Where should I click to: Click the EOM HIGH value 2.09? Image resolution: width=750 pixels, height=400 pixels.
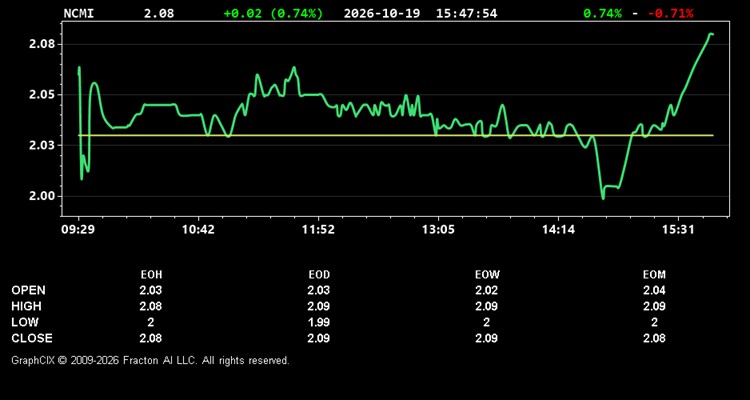click(654, 306)
